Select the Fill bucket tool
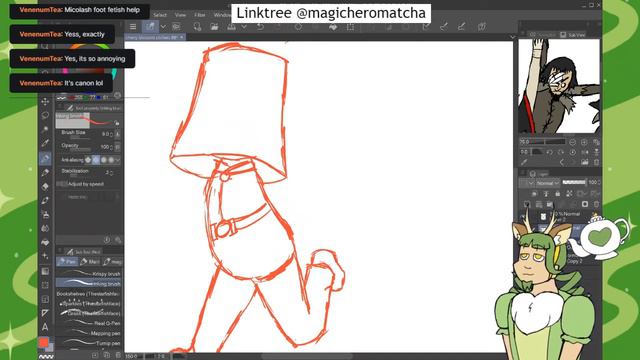This screenshot has width=640, height=360. tap(45, 242)
